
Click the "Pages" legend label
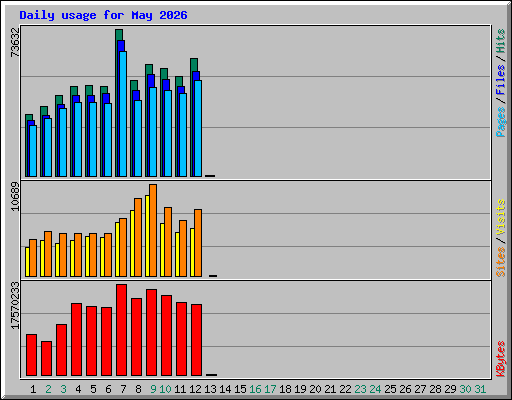pos(500,122)
